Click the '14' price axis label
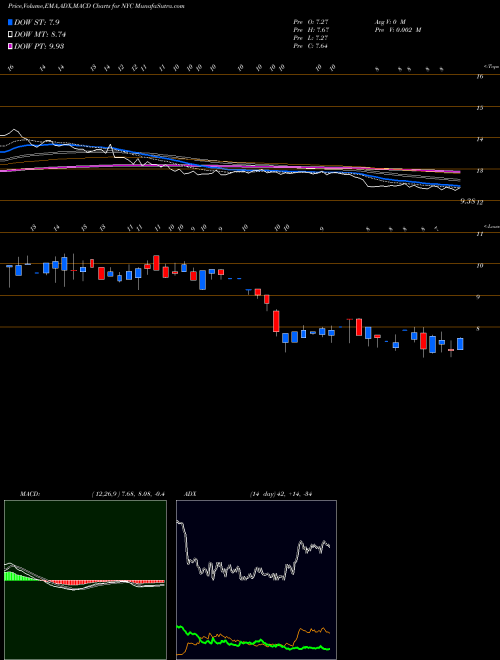 [x=480, y=139]
